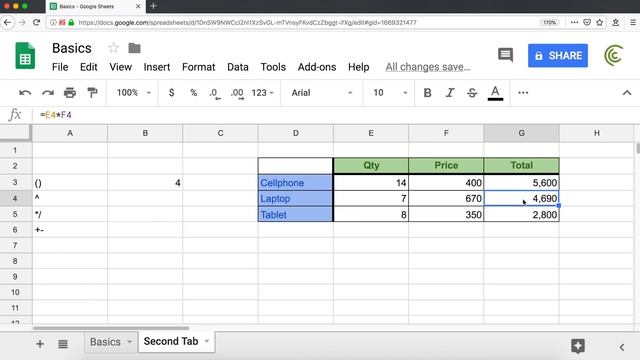Open the font size 10 dropdown
The width and height of the screenshot is (640, 360).
pyautogui.click(x=390, y=93)
